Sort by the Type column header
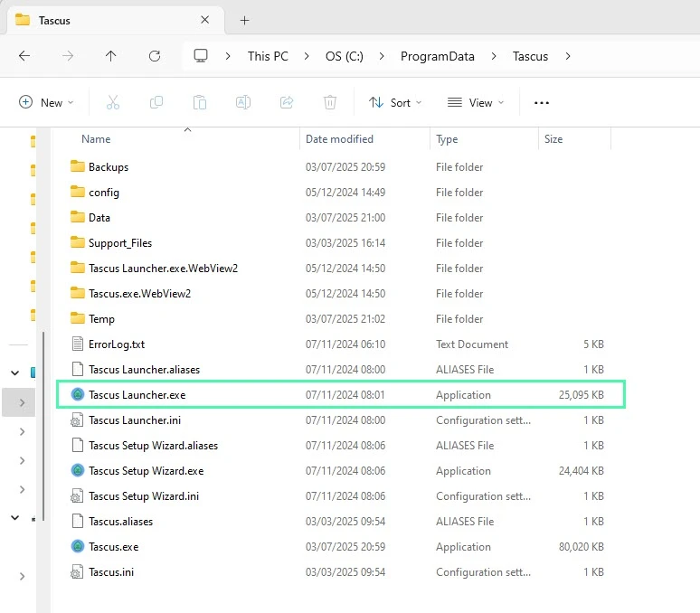 coord(447,139)
